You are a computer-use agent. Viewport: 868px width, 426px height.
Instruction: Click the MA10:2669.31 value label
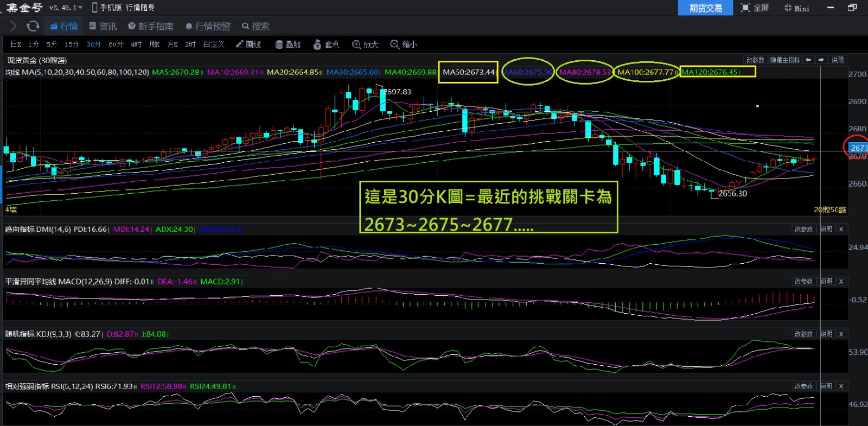233,72
